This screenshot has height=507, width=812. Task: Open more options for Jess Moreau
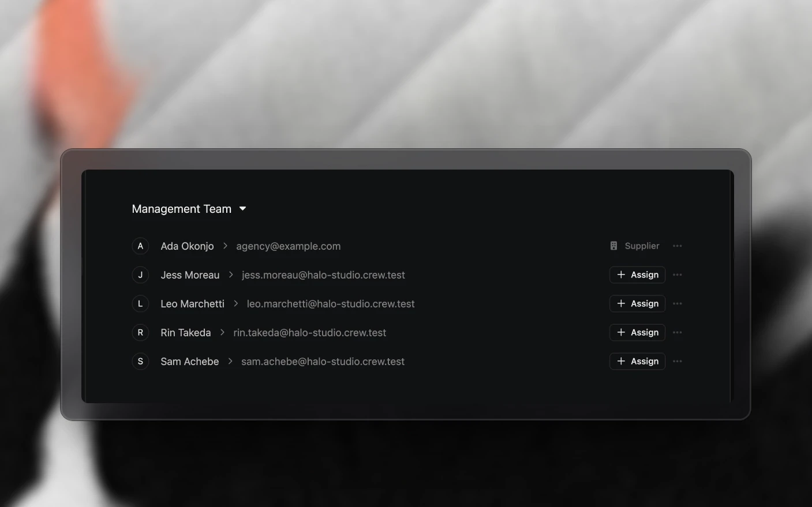click(678, 275)
